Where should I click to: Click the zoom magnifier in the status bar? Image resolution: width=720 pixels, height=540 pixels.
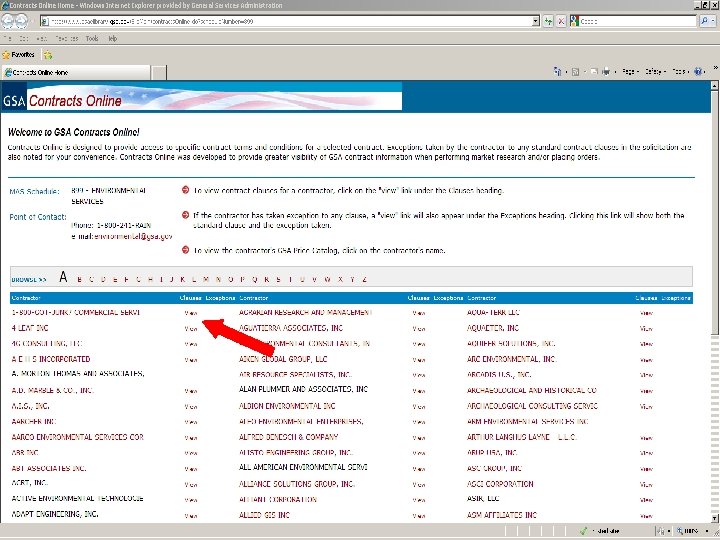click(x=680, y=531)
